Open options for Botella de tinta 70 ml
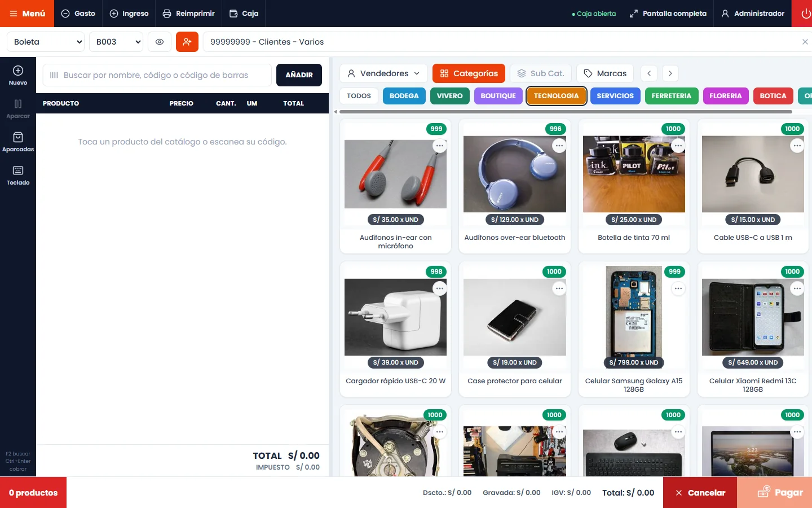 click(678, 146)
